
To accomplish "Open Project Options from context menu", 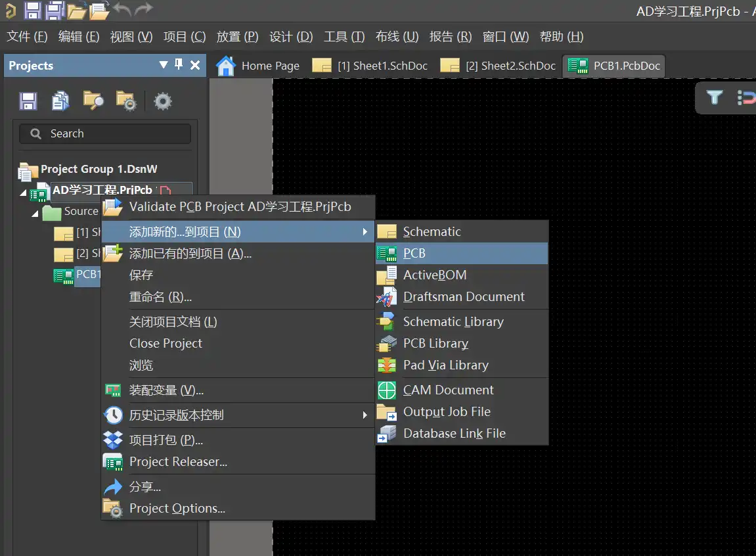I will tap(177, 508).
